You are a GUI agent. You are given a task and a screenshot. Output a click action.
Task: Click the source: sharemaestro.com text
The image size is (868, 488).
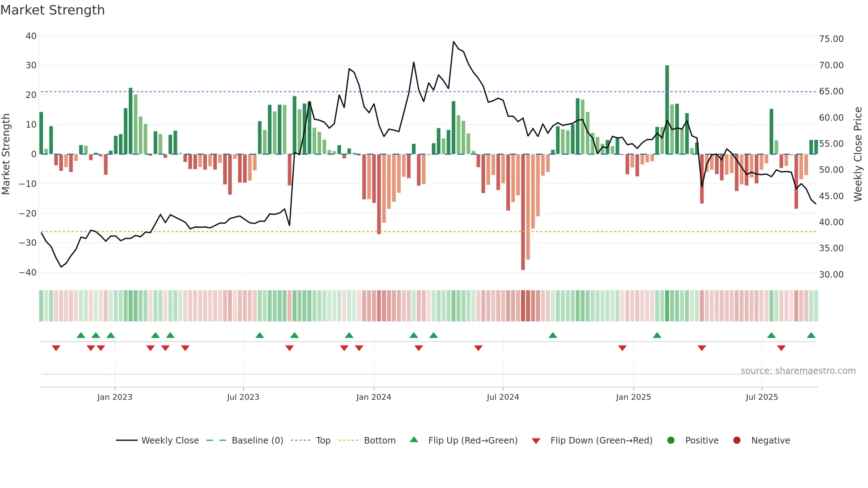pos(798,371)
